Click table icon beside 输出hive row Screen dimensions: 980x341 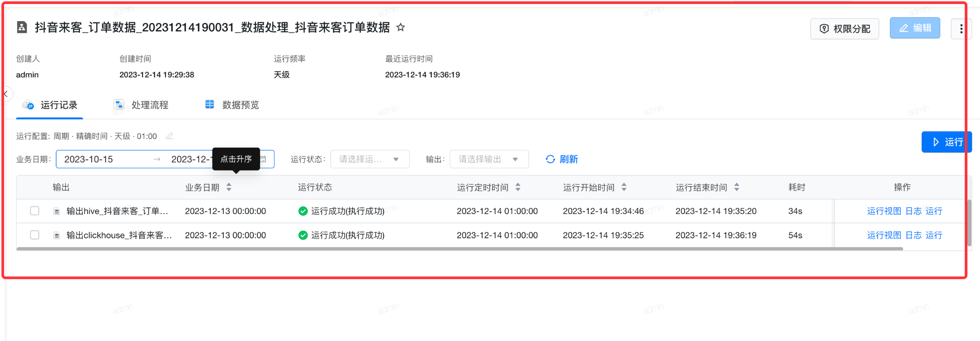click(x=57, y=211)
